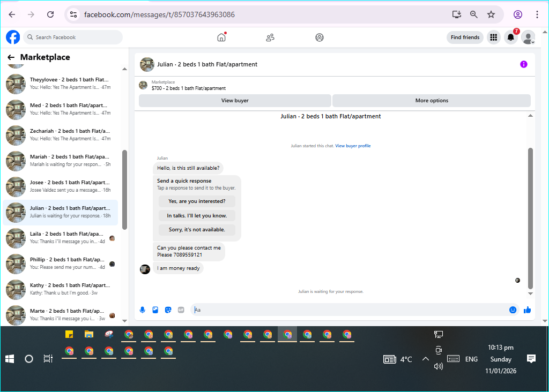This screenshot has height=392, width=549.
Task: Attach a photo with the image icon
Action: (x=155, y=310)
